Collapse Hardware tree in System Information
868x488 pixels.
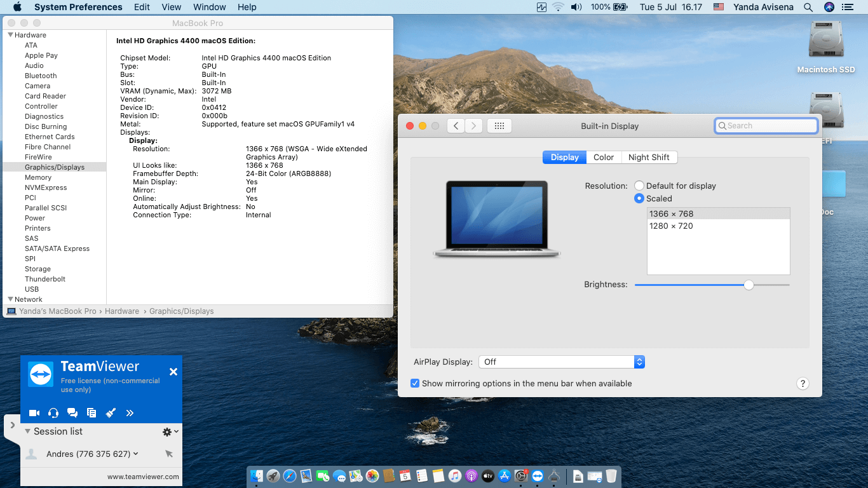(x=11, y=35)
